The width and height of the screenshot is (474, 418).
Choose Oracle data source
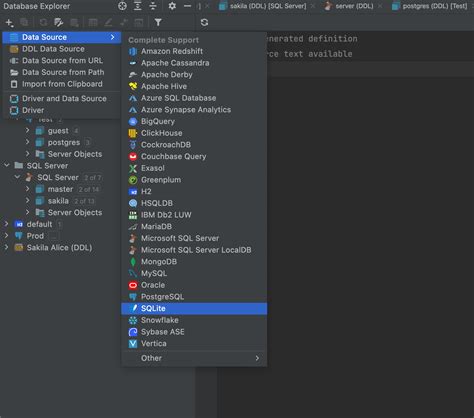click(194, 285)
